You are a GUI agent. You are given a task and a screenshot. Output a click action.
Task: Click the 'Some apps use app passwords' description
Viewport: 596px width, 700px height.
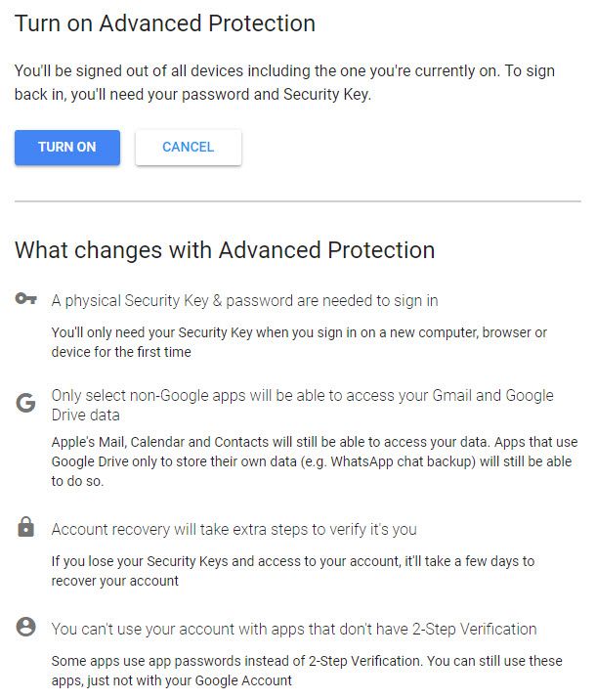307,671
